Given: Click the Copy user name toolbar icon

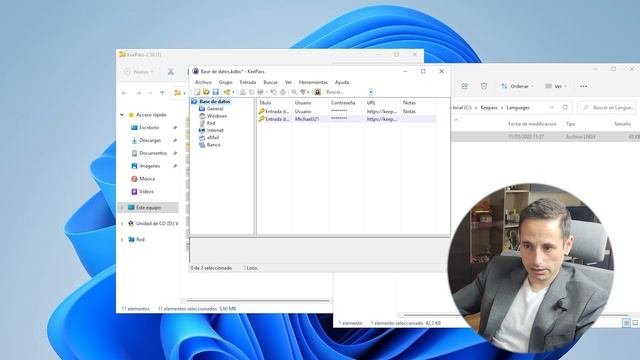Looking at the screenshot, I should pos(242,92).
